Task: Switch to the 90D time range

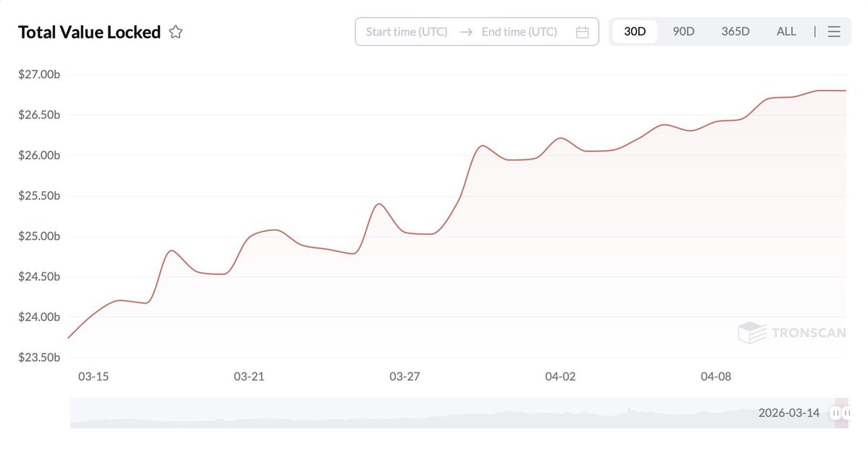Action: (x=683, y=32)
